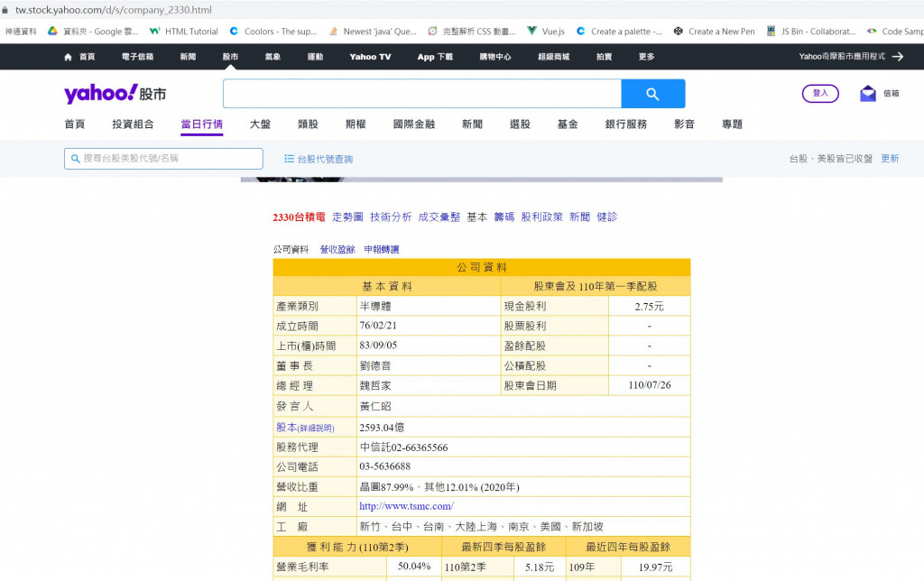Open the Newest 'java' Questions bookmark
Screen dimensions: 924x581
(x=373, y=32)
